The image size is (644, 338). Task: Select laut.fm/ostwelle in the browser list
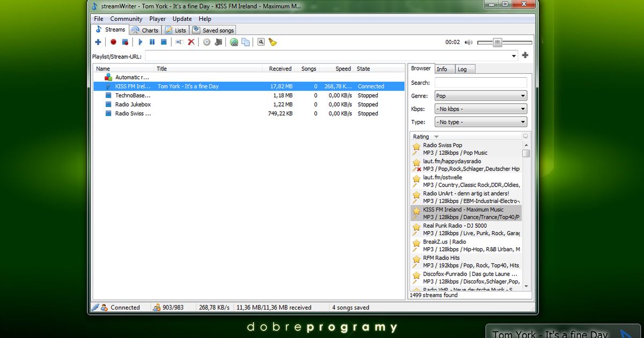[466, 181]
